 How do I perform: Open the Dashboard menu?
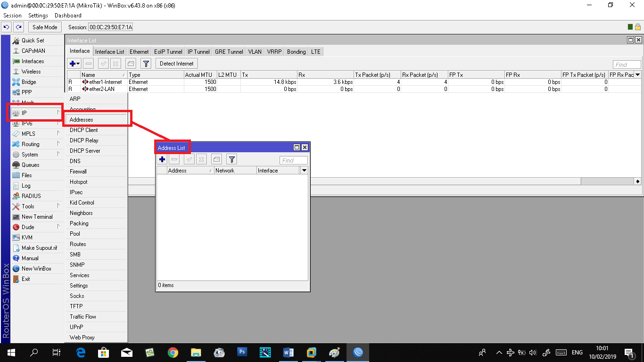coord(68,16)
